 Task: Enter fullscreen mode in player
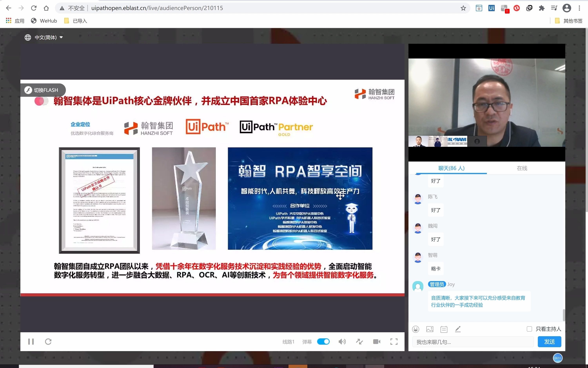click(x=394, y=342)
